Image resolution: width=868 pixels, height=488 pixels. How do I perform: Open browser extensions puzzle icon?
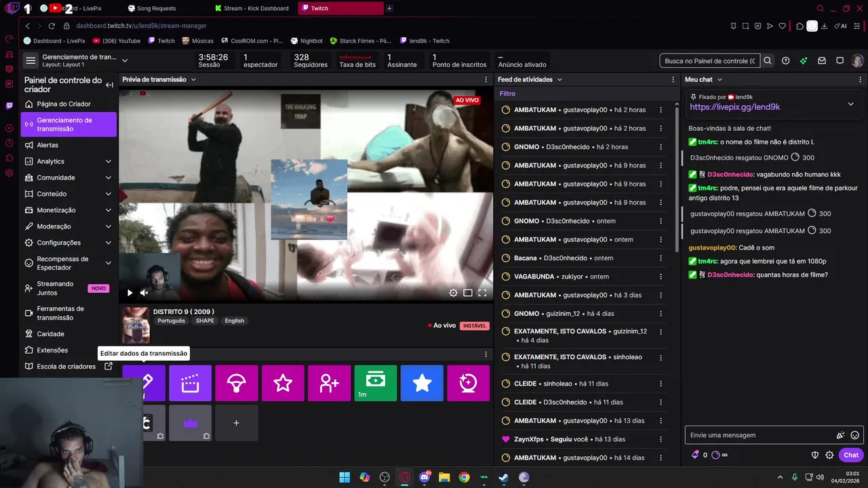tap(800, 26)
